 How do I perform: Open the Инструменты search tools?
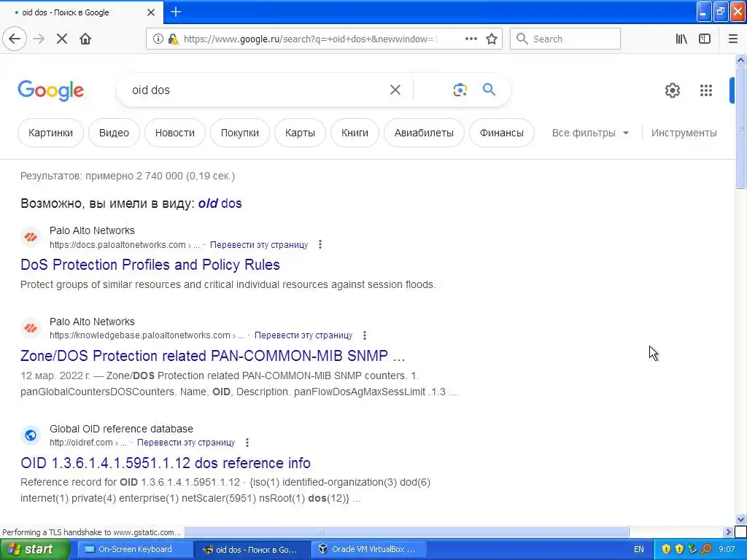tap(684, 133)
